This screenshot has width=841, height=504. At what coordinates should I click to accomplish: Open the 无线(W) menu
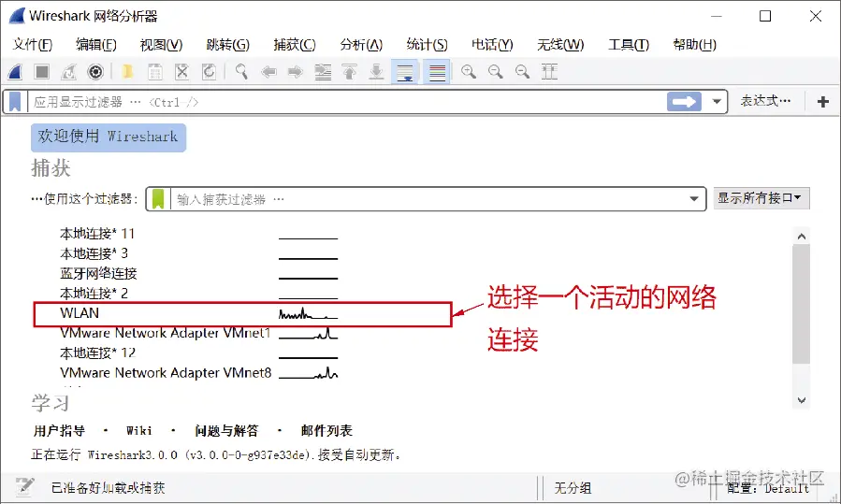560,45
